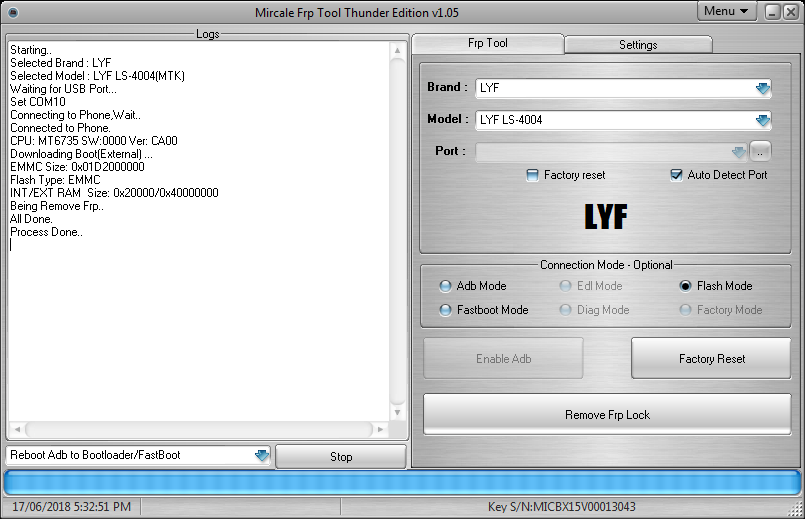The image size is (805, 519).
Task: Click the Factory Reset button
Action: 711,358
